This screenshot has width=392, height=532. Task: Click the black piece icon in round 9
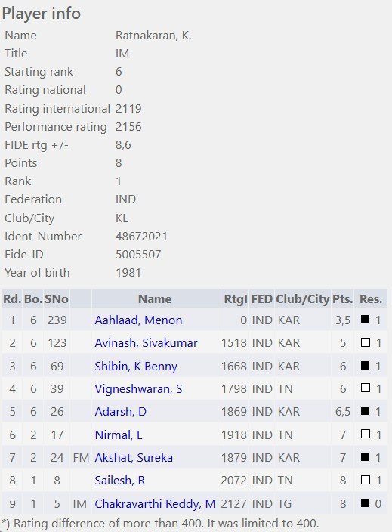366,503
